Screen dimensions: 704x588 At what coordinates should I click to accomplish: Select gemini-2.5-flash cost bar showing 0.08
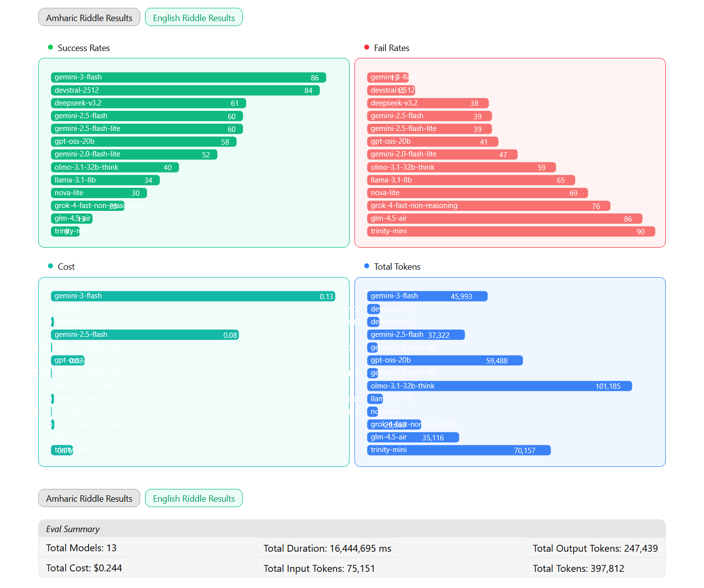(x=145, y=335)
